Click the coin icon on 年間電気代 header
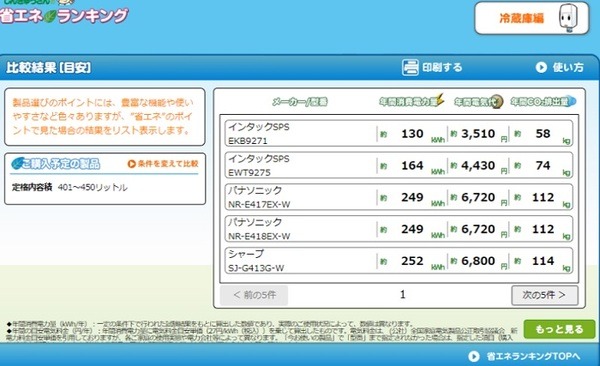 pyautogui.click(x=497, y=101)
